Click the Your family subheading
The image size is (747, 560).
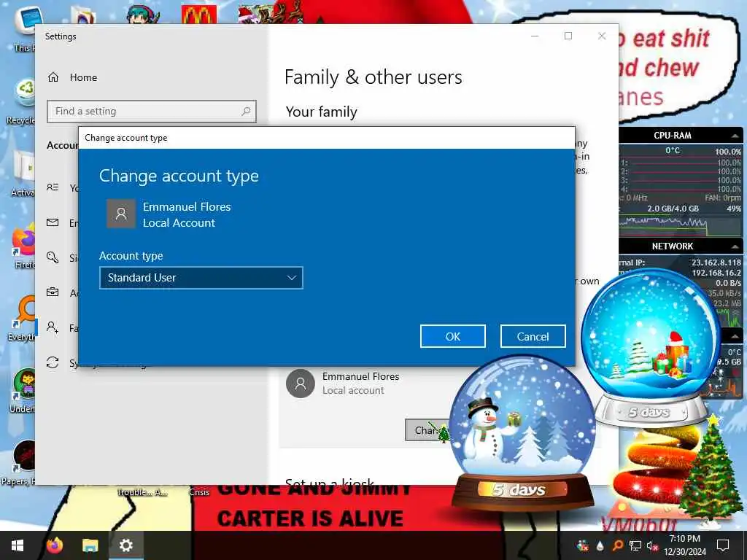pos(322,112)
